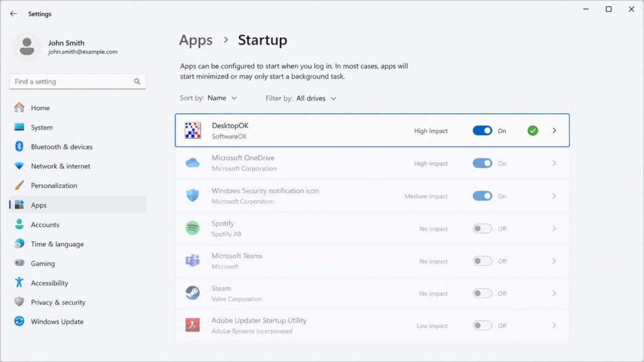
Task: Click "Medium impact" label for Windows Security
Action: click(x=426, y=196)
